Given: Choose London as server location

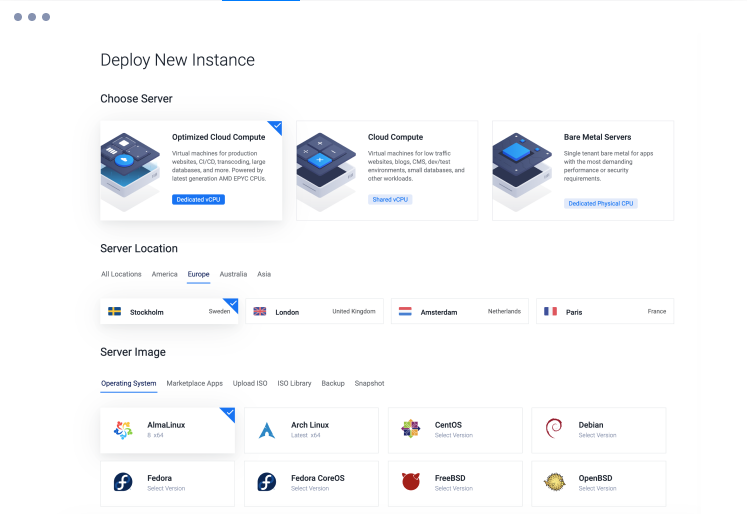Looking at the screenshot, I should pos(314,311).
